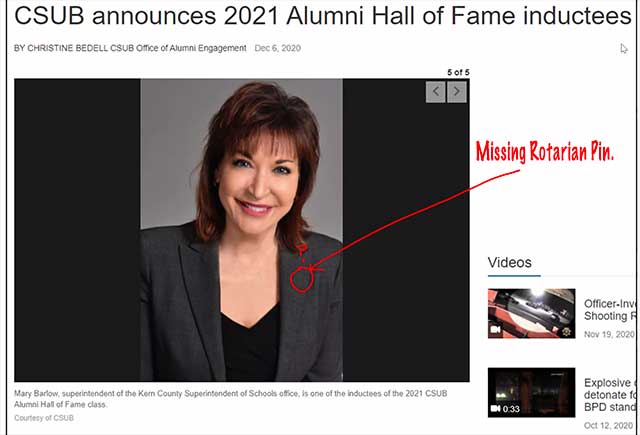The width and height of the screenshot is (640, 435).
Task: Click the Courtesy of CSUB credit
Action: click(x=44, y=418)
